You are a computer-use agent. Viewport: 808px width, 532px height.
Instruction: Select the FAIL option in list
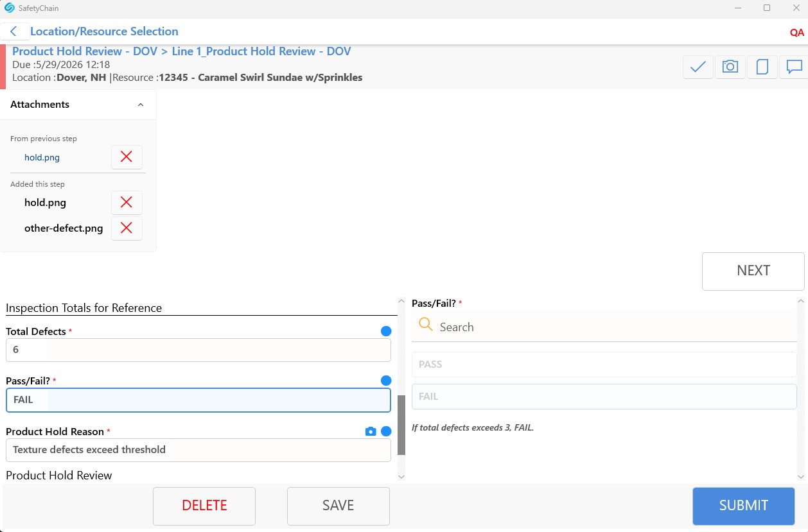(604, 397)
